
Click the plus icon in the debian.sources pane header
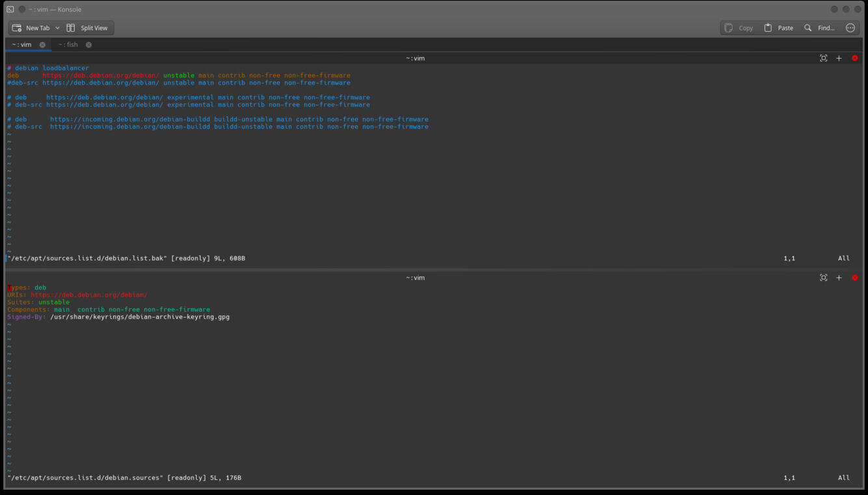[x=839, y=278]
